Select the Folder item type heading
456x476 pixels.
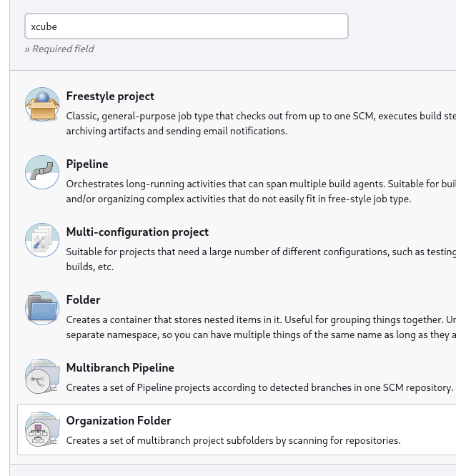click(83, 300)
